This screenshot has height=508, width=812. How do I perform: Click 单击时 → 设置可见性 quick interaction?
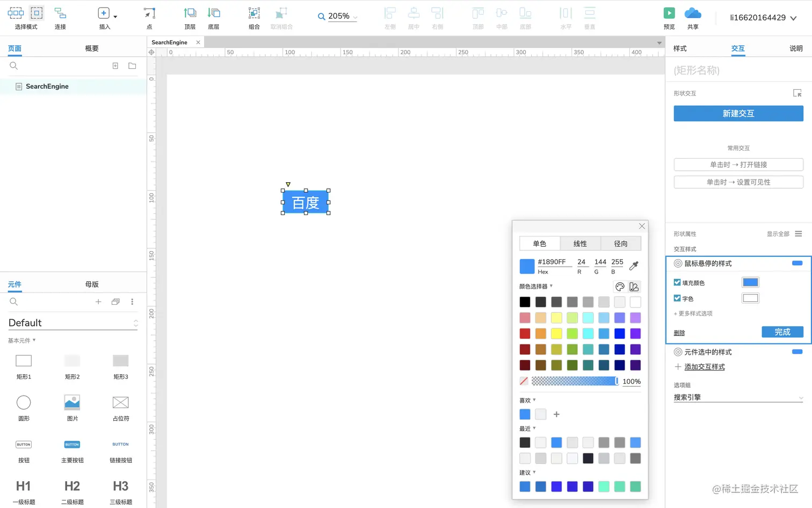coord(738,182)
